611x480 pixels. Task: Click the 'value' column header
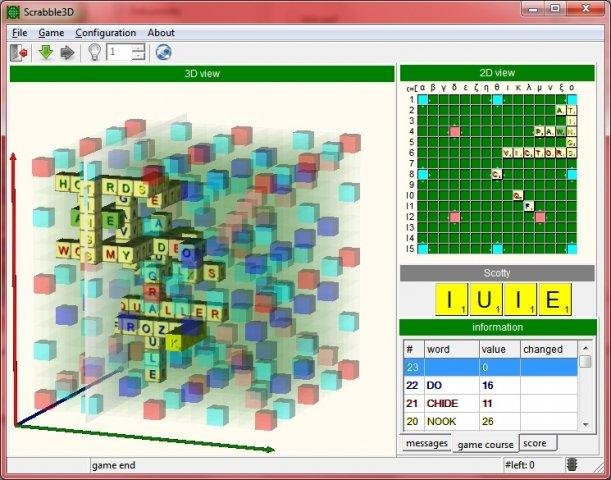pos(500,349)
